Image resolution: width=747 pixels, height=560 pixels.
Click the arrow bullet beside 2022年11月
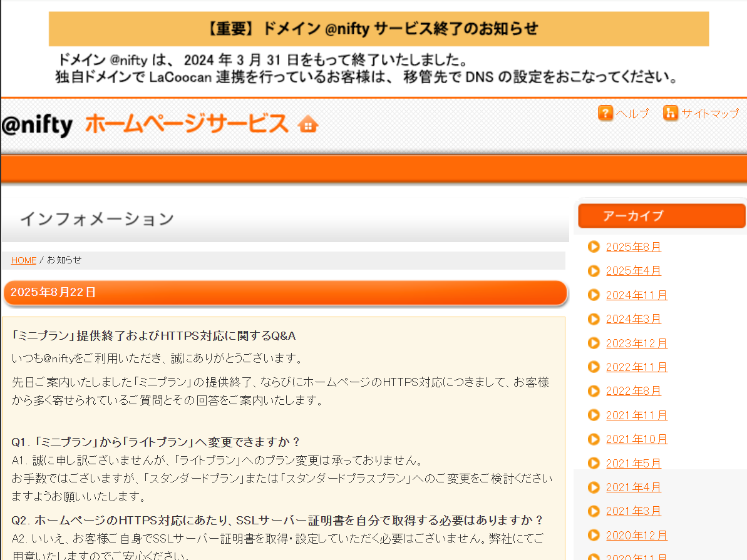coord(593,367)
